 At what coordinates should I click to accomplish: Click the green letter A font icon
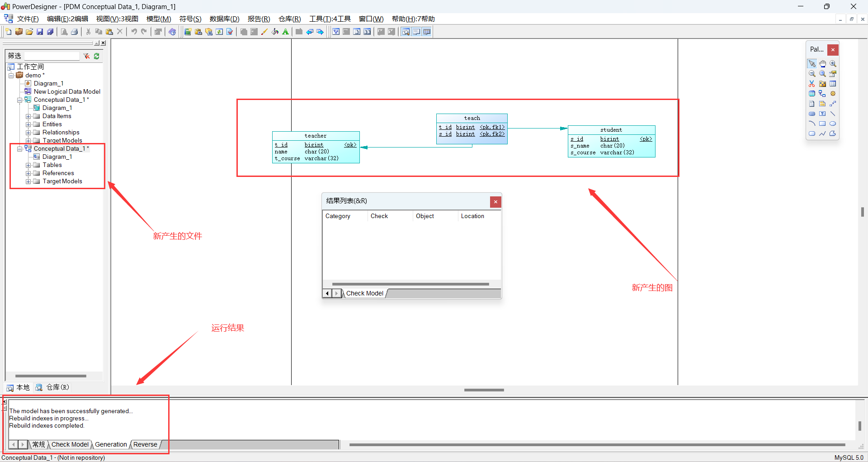[x=285, y=32]
